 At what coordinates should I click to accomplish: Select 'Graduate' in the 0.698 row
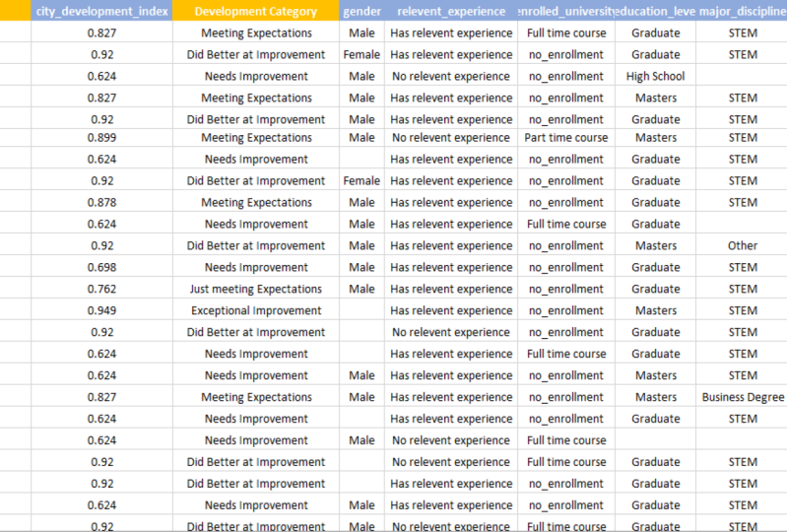pyautogui.click(x=655, y=267)
